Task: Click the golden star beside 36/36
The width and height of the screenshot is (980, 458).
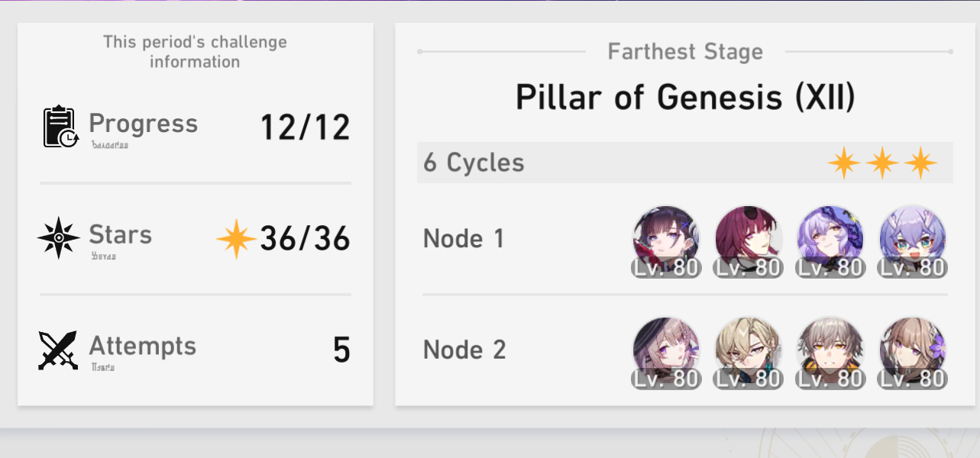Action: pos(236,238)
